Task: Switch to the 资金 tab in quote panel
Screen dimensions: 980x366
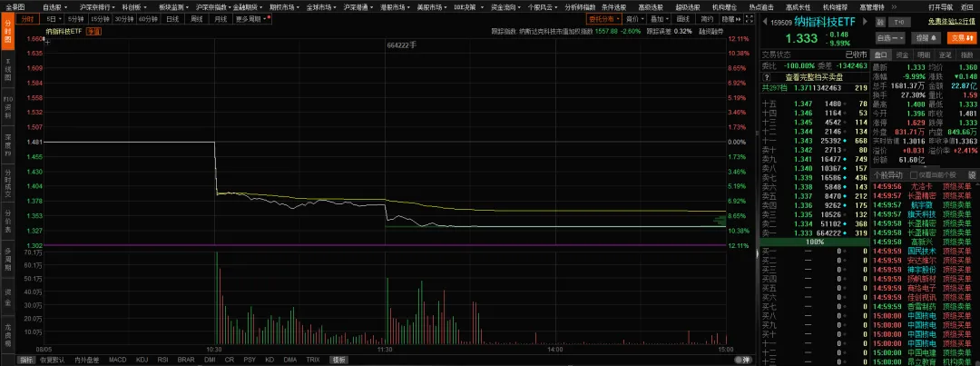Action: click(903, 55)
